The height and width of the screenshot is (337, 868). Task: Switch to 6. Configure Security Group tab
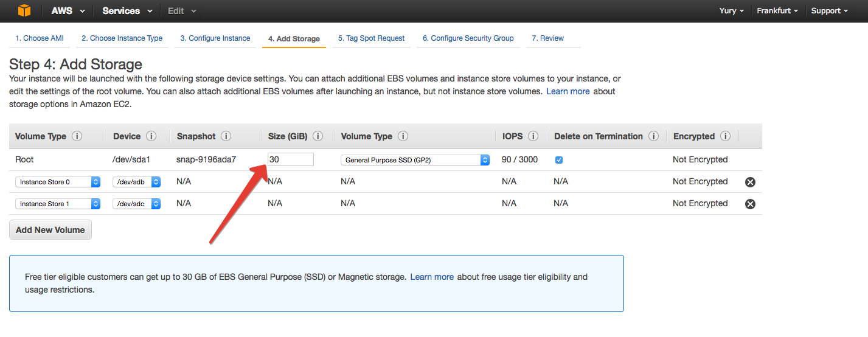tap(468, 38)
